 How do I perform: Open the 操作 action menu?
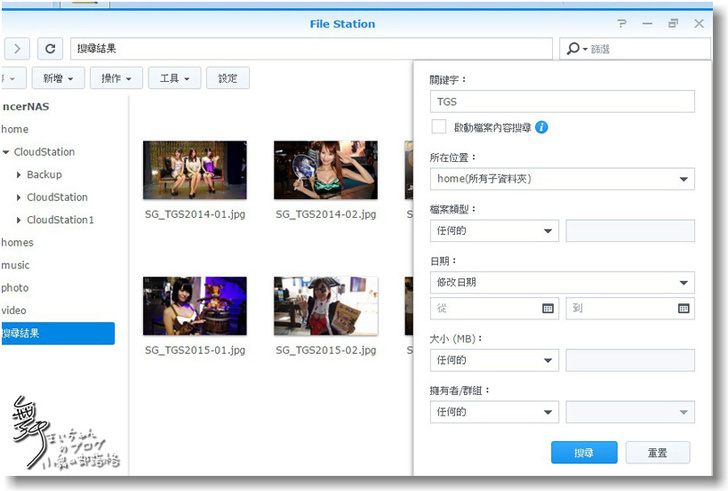point(116,78)
